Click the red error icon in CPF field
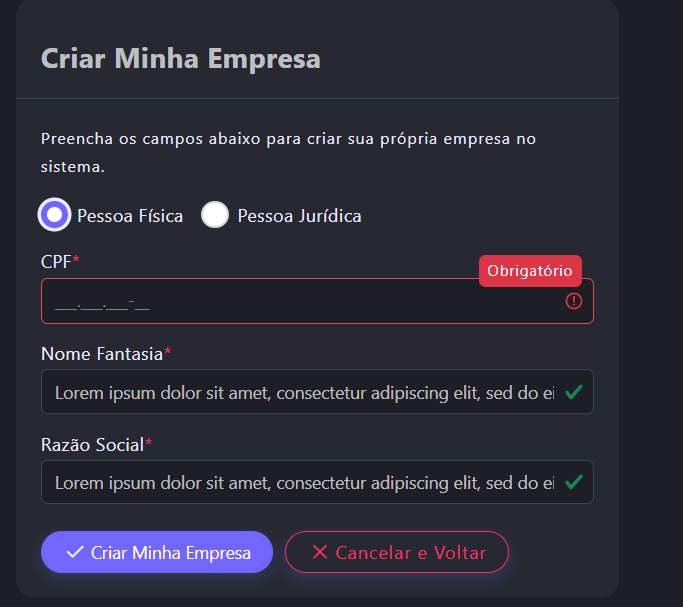This screenshot has width=683, height=607. (x=574, y=301)
